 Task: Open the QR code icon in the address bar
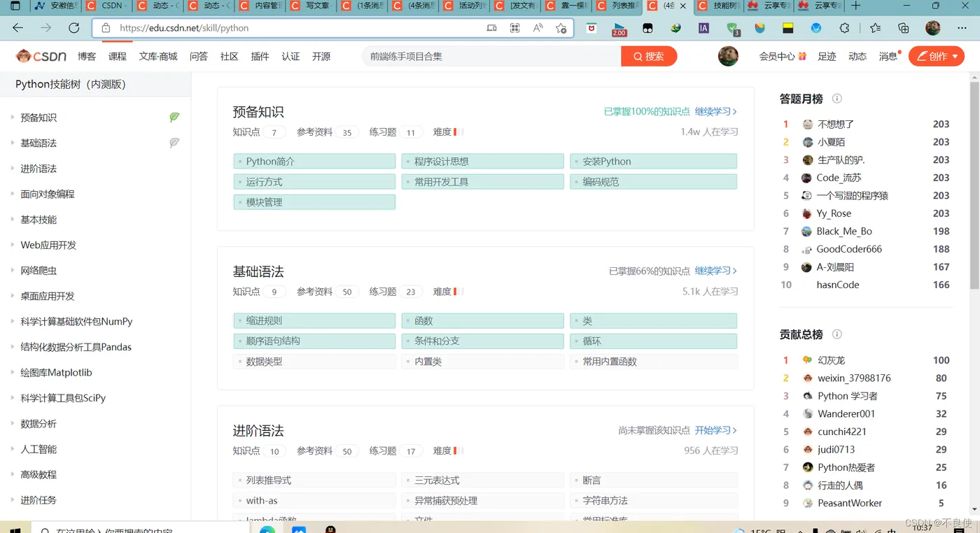point(514,28)
